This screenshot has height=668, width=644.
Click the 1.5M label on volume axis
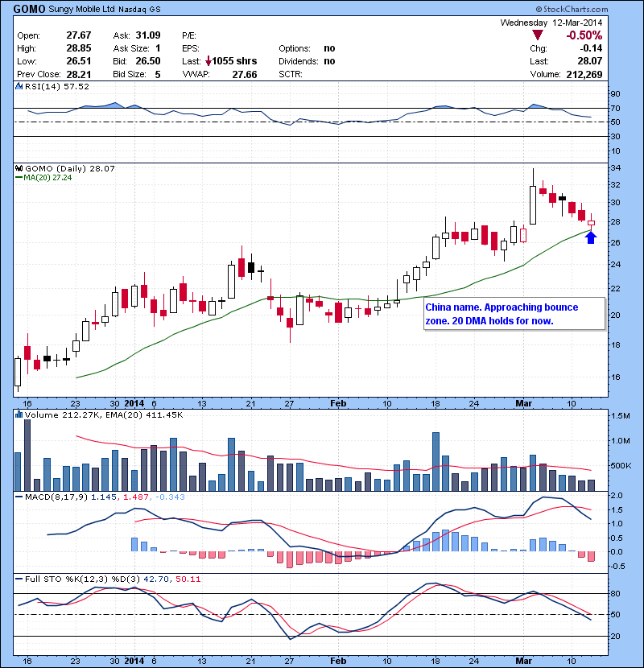click(620, 416)
